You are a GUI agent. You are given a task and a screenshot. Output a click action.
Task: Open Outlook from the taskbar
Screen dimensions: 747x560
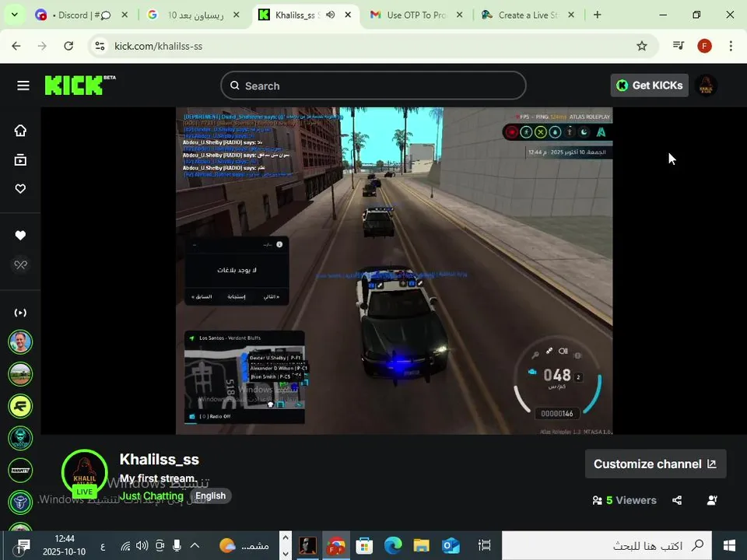click(451, 546)
